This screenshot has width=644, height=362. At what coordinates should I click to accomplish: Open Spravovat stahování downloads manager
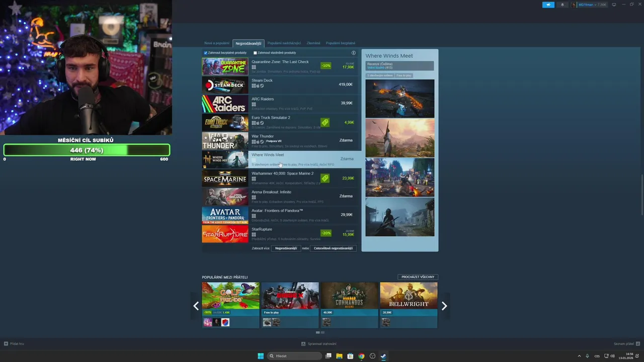319,344
